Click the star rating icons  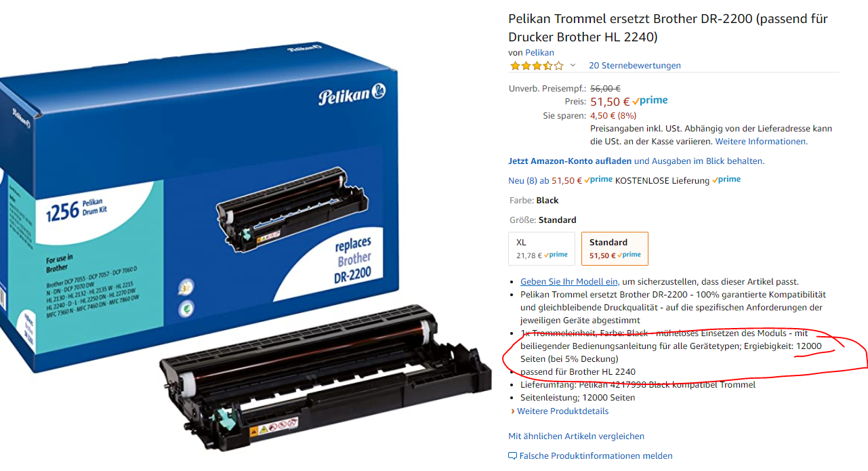tap(537, 66)
